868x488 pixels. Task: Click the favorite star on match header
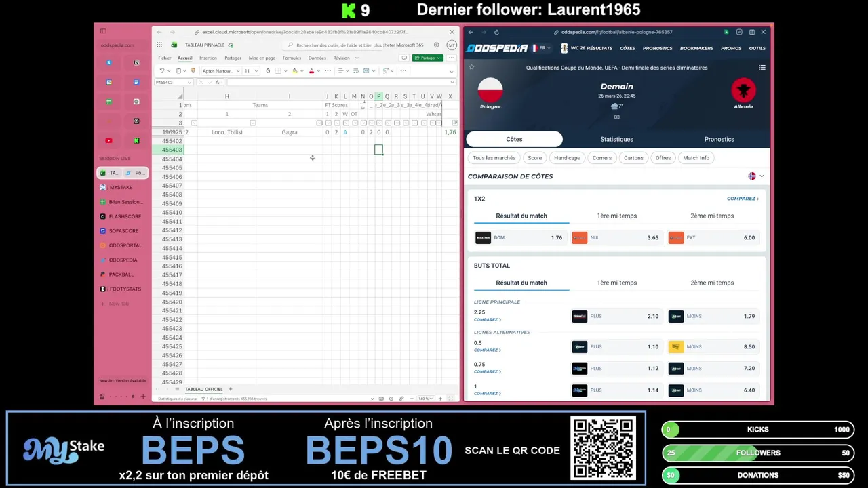pos(471,67)
